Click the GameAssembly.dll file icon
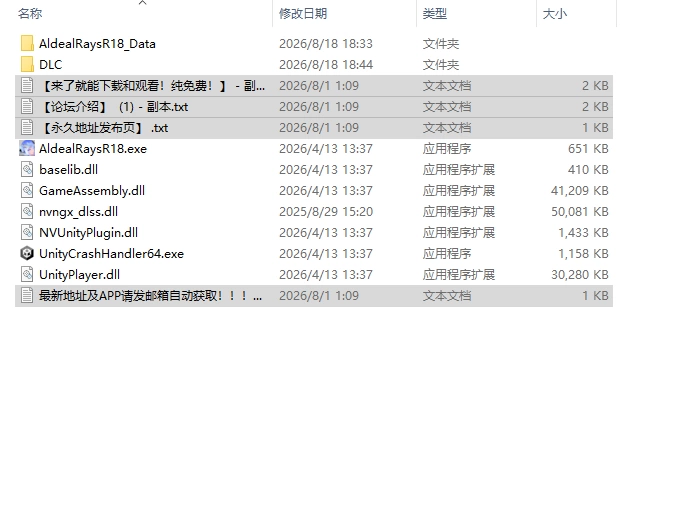 [x=27, y=190]
